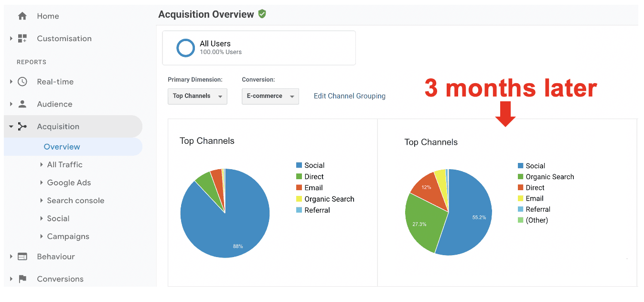This screenshot has width=644, height=302.
Task: Open the E-commerce conversion dropdown
Action: (270, 96)
